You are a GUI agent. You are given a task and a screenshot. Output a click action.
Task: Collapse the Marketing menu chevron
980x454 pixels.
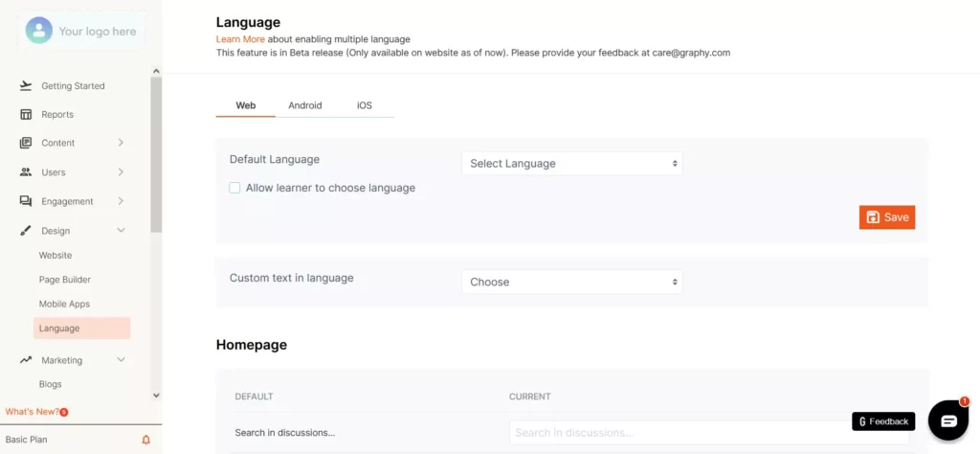tap(122, 359)
